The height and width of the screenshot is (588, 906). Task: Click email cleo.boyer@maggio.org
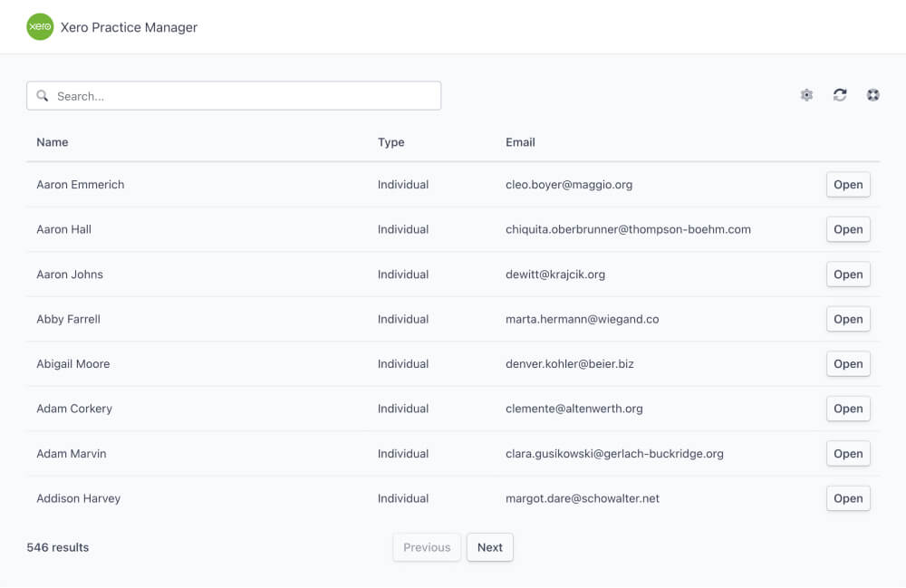coord(569,185)
